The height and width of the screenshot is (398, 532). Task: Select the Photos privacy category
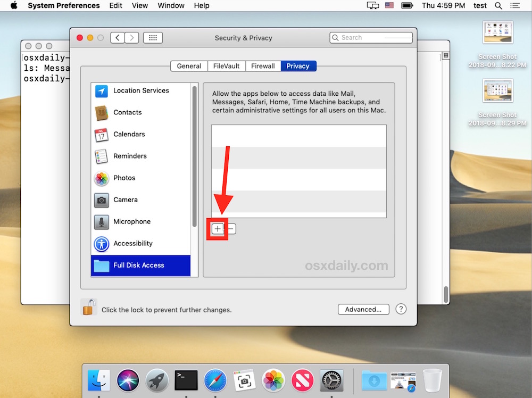pos(124,178)
